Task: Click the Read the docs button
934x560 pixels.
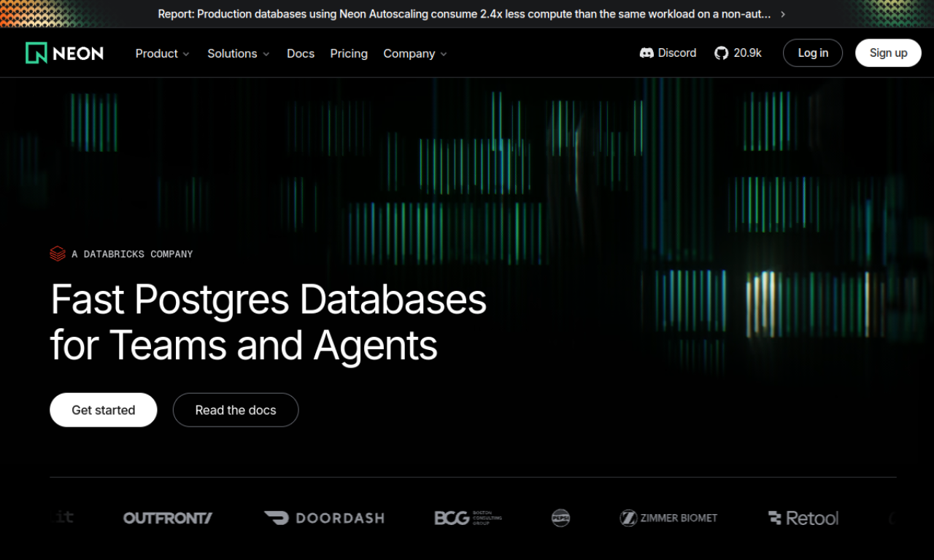Action: [236, 410]
